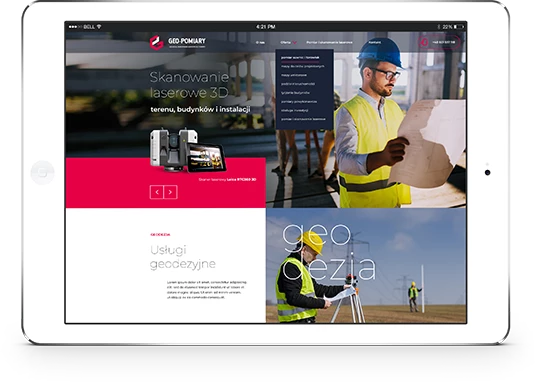Image resolution: width=535 pixels, height=382 pixels.
Task: Open 'Pomiar i skanowanie laserowe' in top navigation
Action: point(329,43)
